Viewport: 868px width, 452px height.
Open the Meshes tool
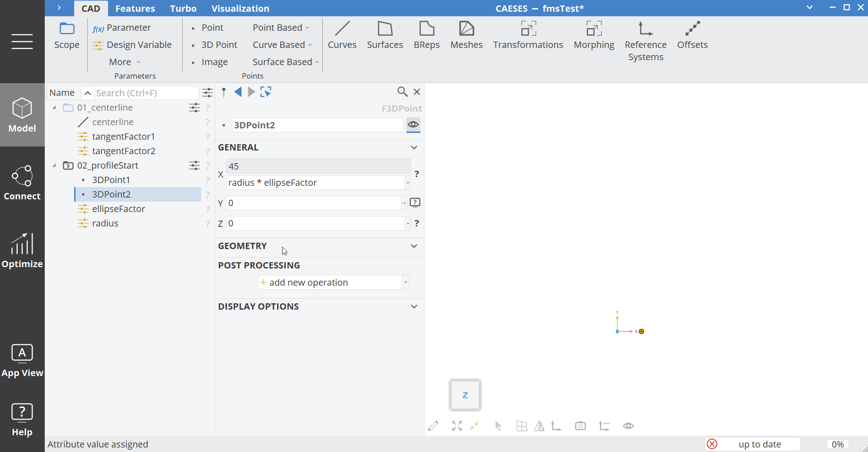[466, 35]
